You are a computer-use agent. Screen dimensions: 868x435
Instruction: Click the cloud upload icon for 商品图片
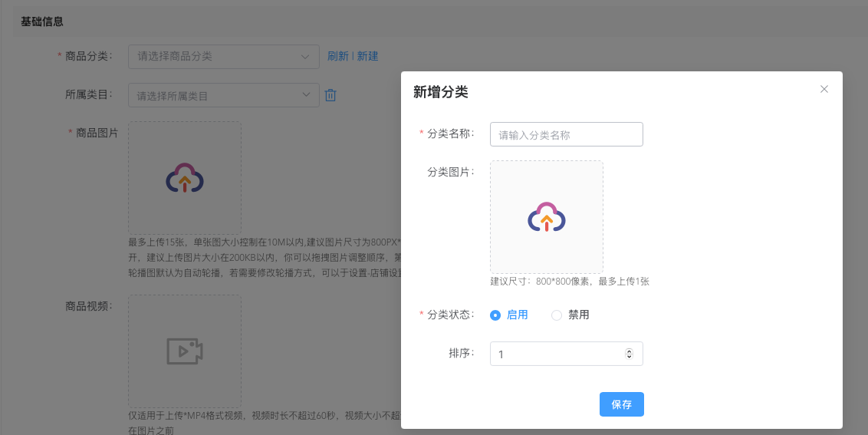tap(185, 178)
